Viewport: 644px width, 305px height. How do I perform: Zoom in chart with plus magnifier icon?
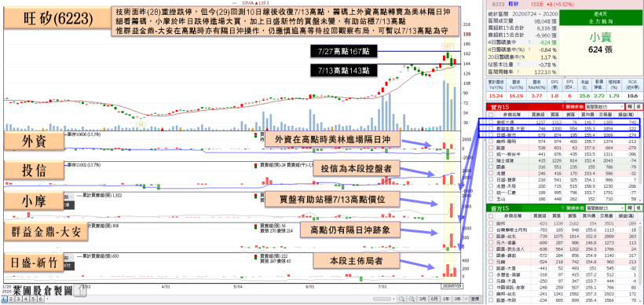tap(412, 299)
